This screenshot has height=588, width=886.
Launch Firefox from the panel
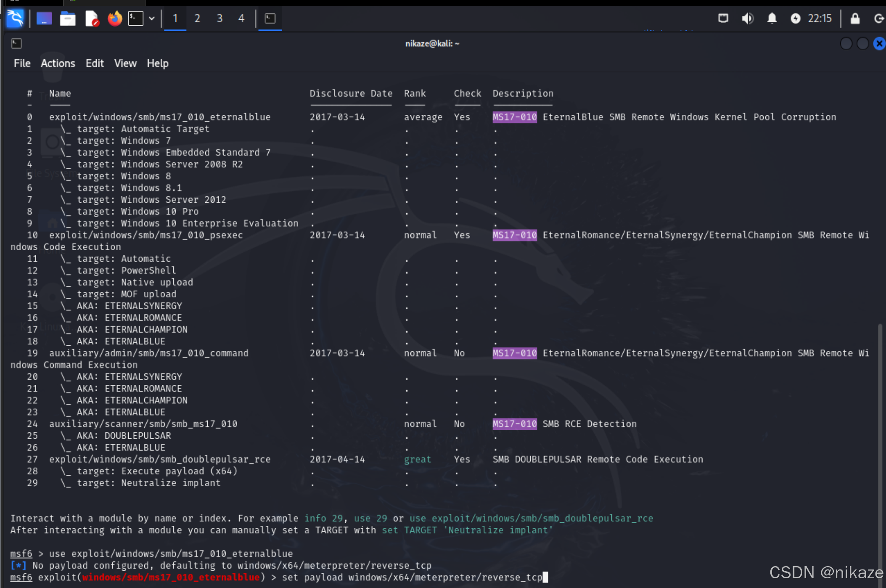(x=114, y=19)
